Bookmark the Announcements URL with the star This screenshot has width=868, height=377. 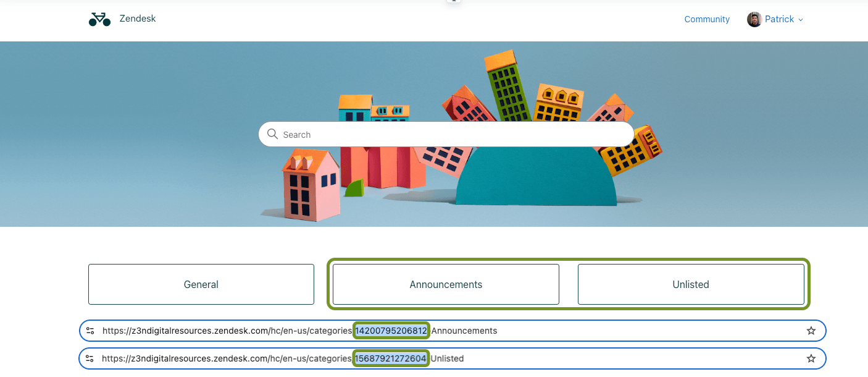(x=811, y=331)
